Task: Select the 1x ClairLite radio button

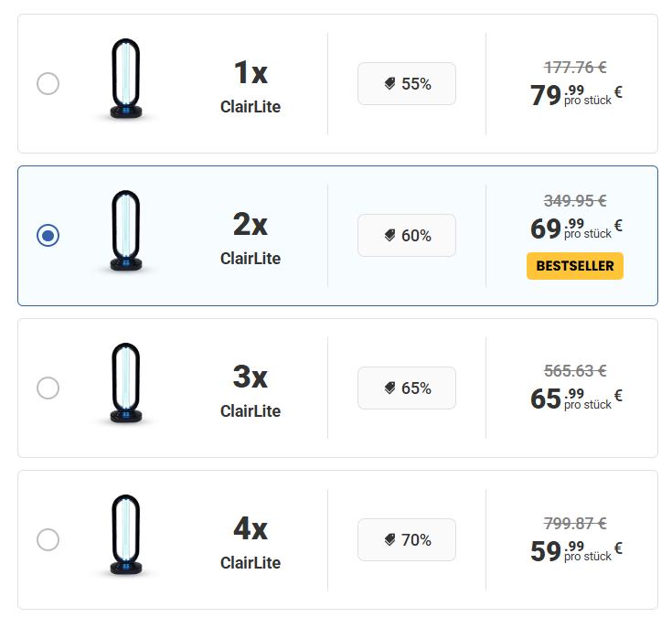Action: tap(48, 84)
